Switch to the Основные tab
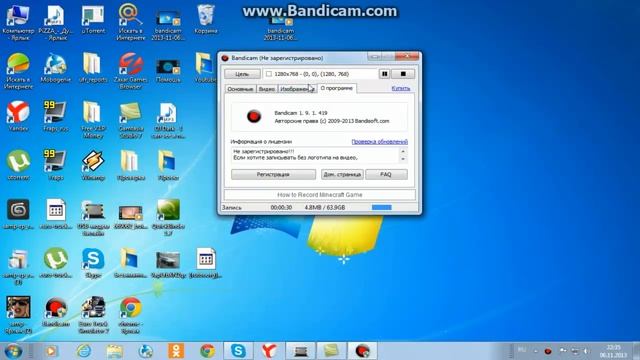The height and width of the screenshot is (360, 640). pos(240,89)
